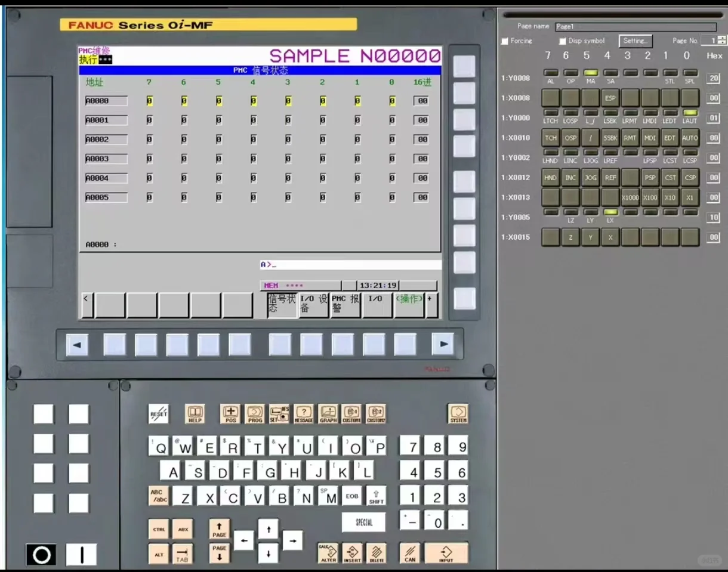The height and width of the screenshot is (572, 728).
Task: Toggle the MDI mode input button
Action: click(x=650, y=138)
